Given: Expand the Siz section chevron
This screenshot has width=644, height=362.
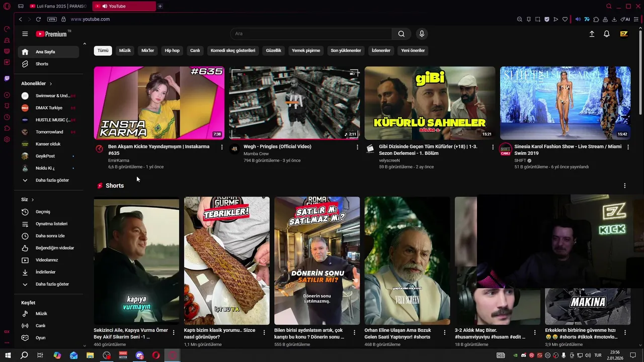Looking at the screenshot, I should point(33,200).
